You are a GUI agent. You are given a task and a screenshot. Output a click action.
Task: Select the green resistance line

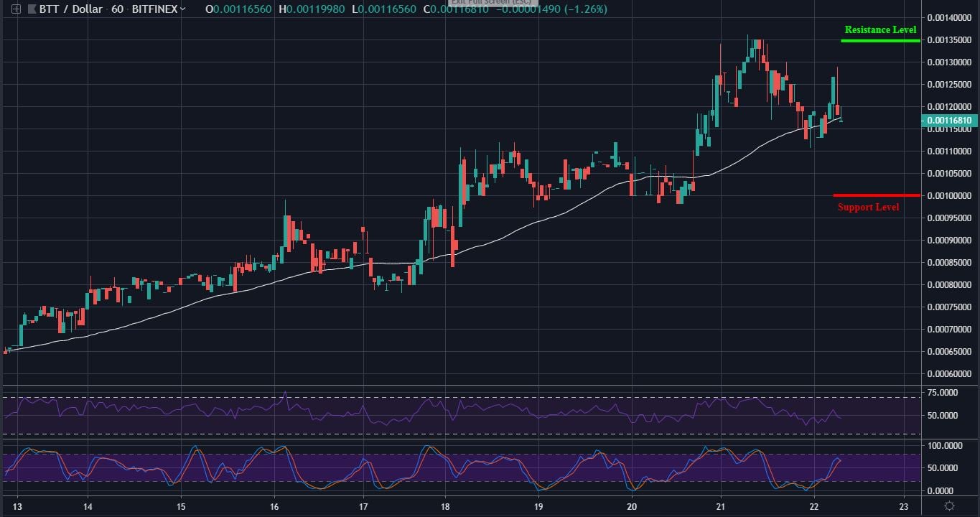pyautogui.click(x=880, y=40)
